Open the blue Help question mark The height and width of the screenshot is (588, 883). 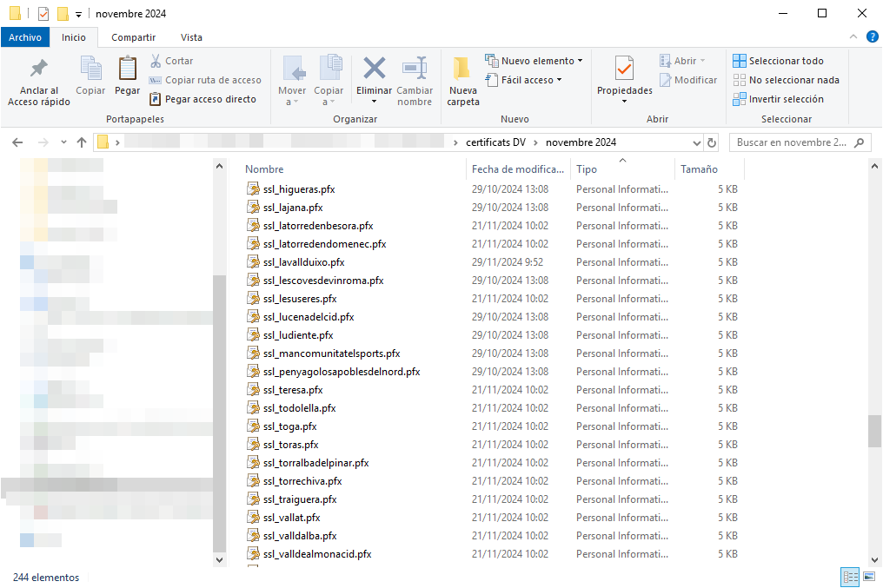pyautogui.click(x=872, y=36)
